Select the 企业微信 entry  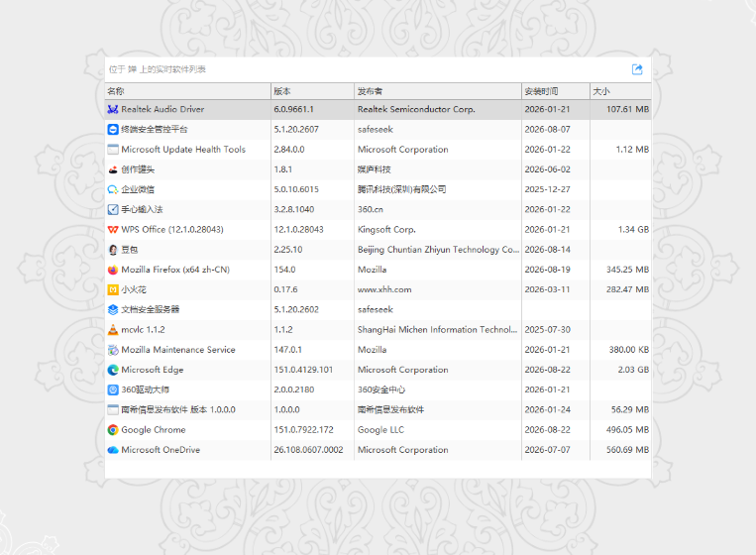138,189
